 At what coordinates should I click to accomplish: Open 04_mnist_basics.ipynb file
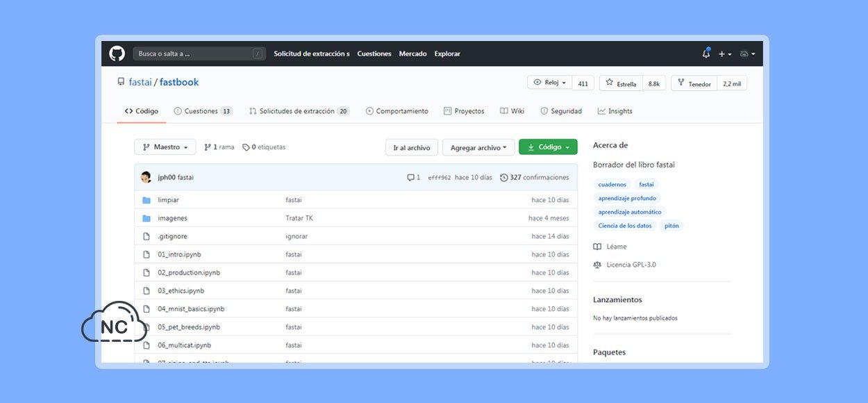pyautogui.click(x=191, y=309)
